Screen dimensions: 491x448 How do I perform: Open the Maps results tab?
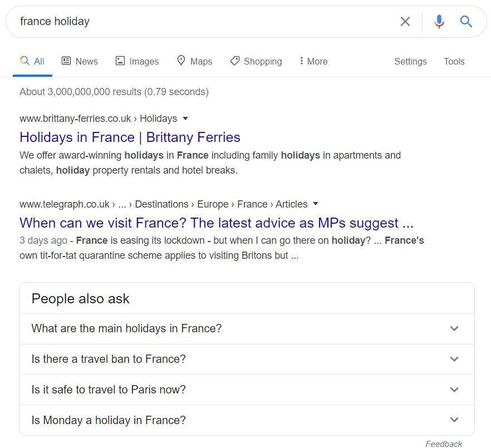point(194,61)
